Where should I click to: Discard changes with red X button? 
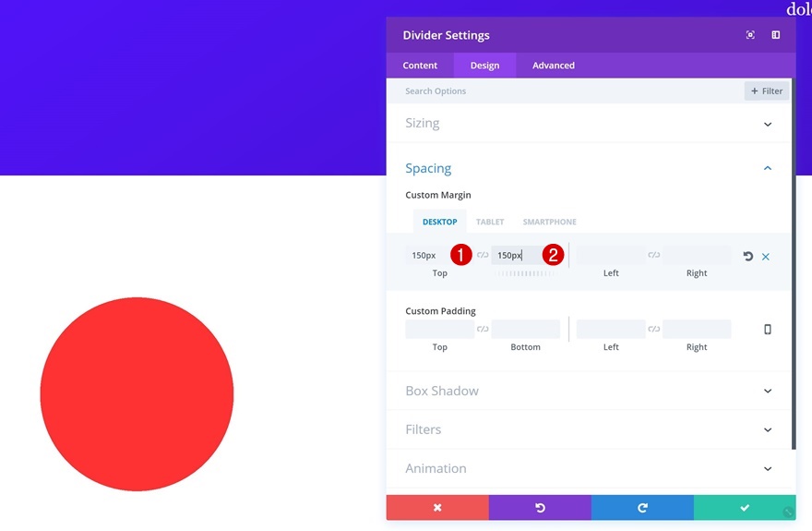coord(437,508)
